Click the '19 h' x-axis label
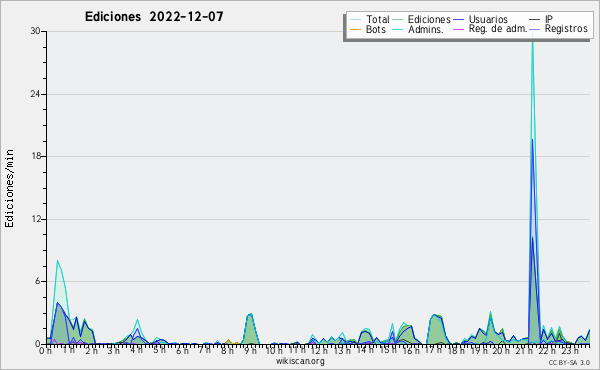Image resolution: width=600 pixels, height=370 pixels. click(x=478, y=350)
